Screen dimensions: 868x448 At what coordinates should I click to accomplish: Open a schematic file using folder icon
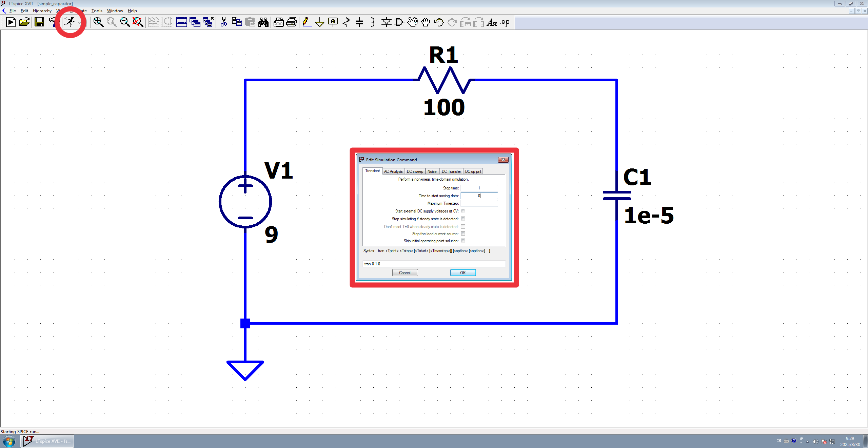point(24,22)
